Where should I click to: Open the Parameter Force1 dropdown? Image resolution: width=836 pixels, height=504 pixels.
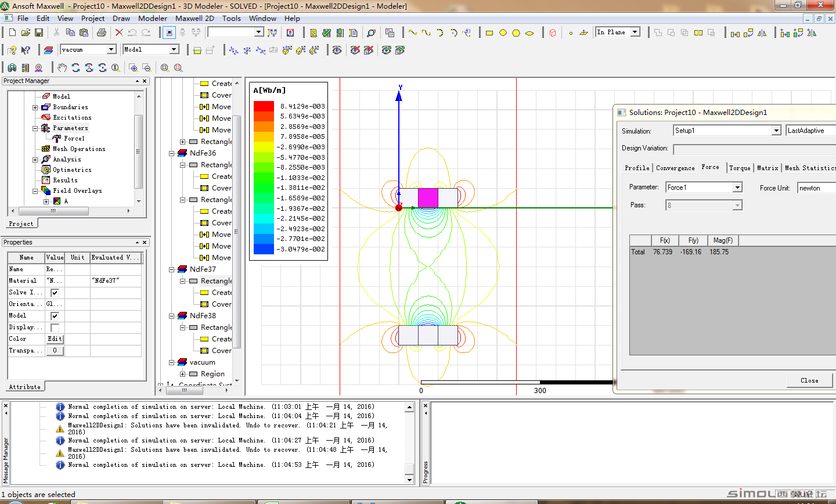[737, 188]
